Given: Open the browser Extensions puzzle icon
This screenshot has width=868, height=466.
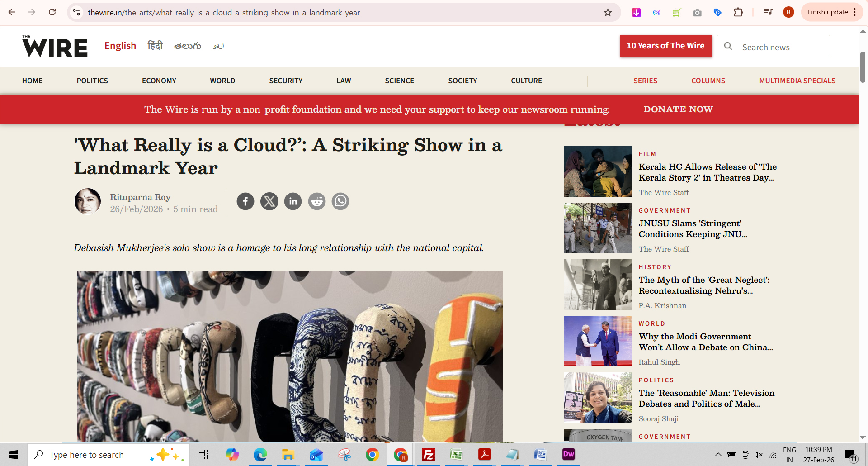Looking at the screenshot, I should (738, 12).
